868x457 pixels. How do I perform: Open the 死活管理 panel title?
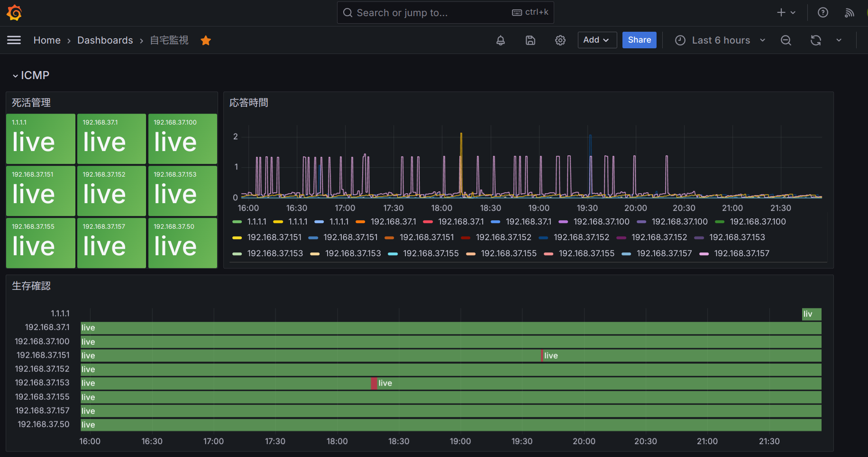(31, 102)
